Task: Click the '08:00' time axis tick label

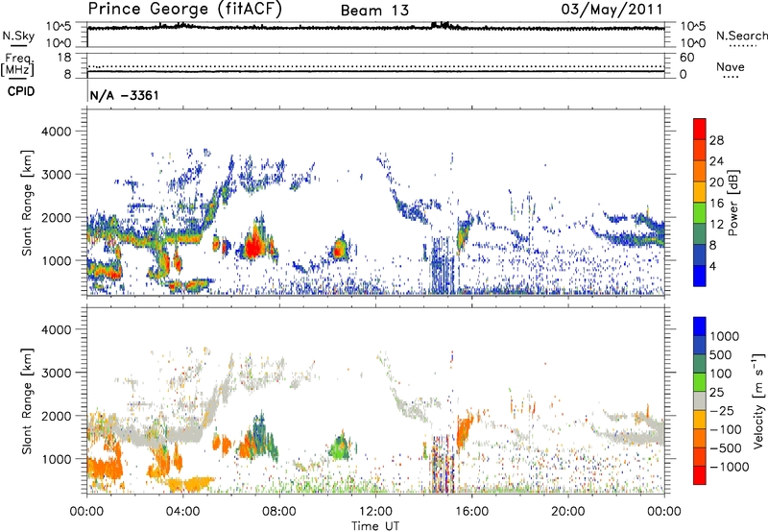Action: point(279,512)
